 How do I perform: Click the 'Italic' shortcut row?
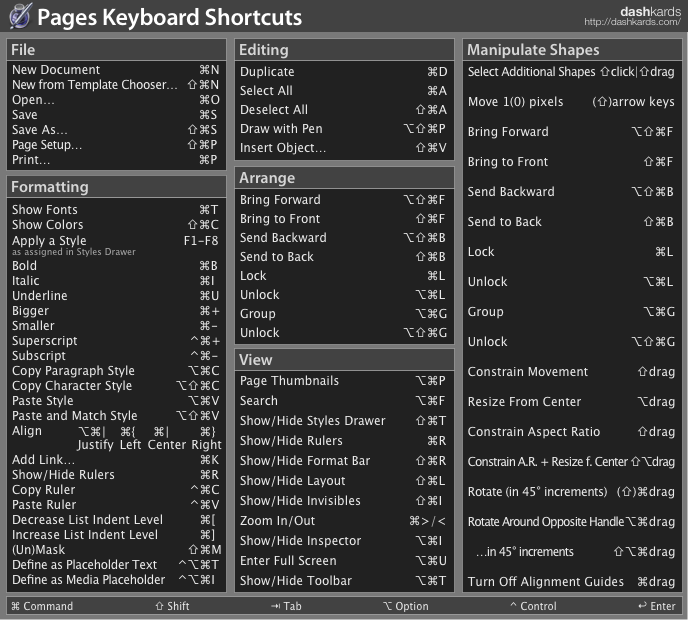(116, 281)
